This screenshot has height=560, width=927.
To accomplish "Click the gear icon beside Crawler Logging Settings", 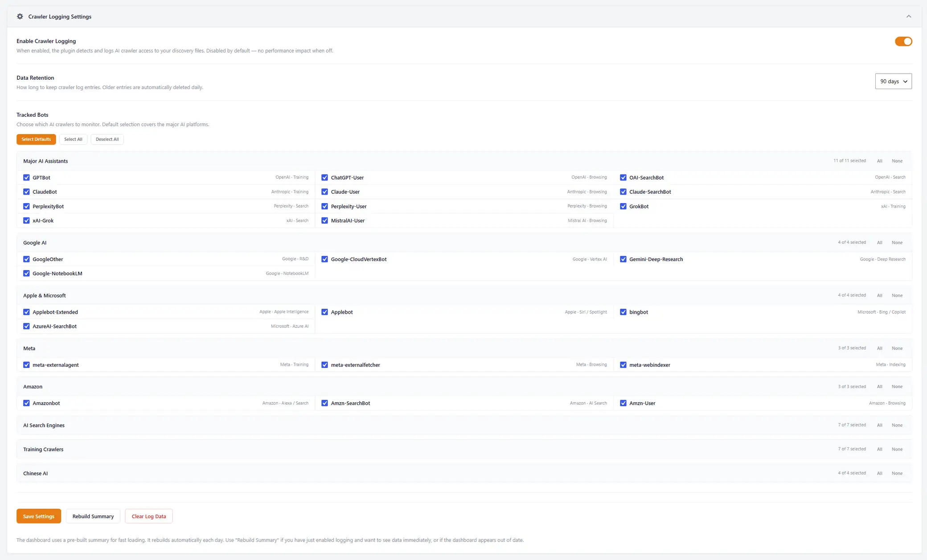I will pos(20,16).
